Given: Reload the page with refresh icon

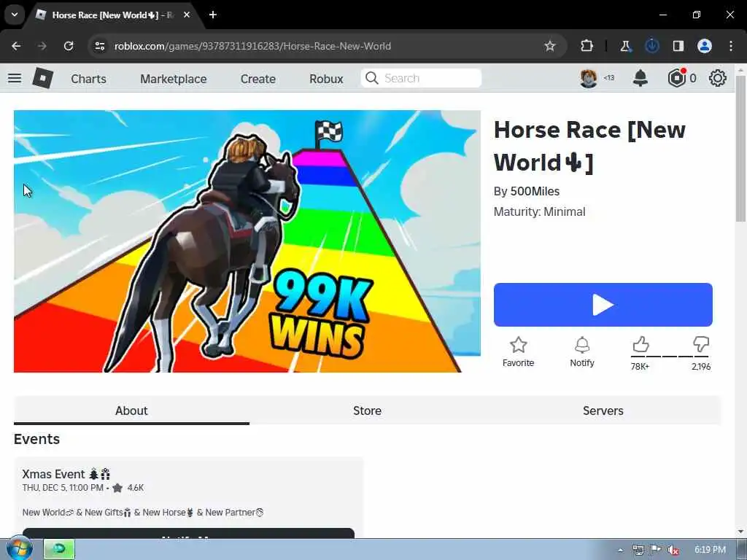Looking at the screenshot, I should [x=69, y=46].
